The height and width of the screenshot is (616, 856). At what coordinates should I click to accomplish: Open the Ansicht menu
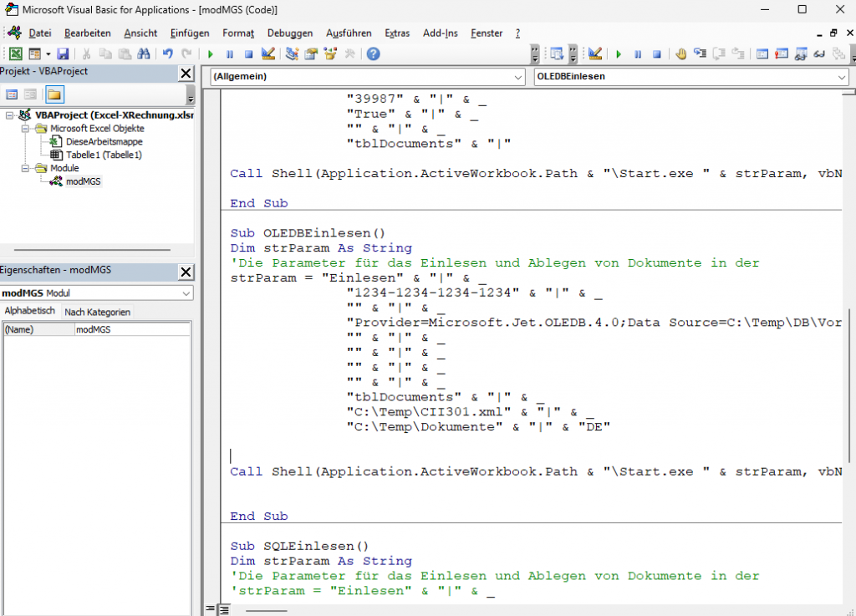[x=140, y=33]
